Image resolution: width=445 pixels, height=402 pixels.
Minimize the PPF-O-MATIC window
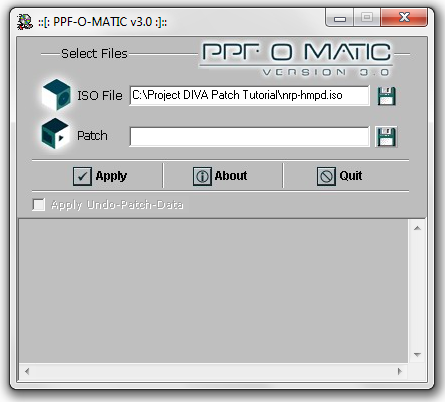click(340, 17)
